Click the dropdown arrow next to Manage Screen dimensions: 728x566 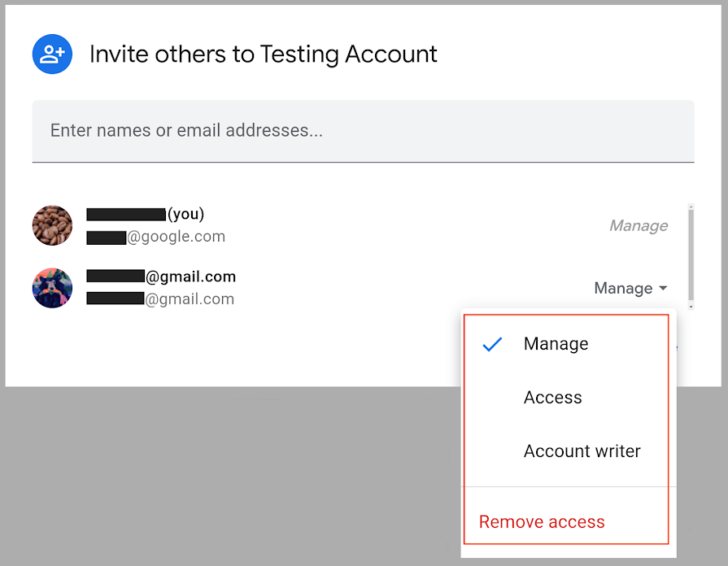point(663,289)
